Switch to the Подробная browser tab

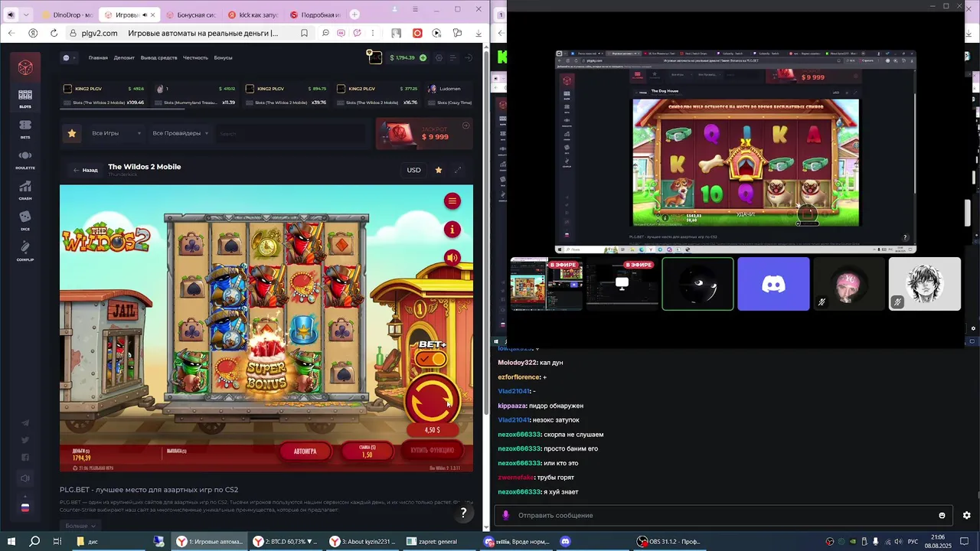point(315,15)
